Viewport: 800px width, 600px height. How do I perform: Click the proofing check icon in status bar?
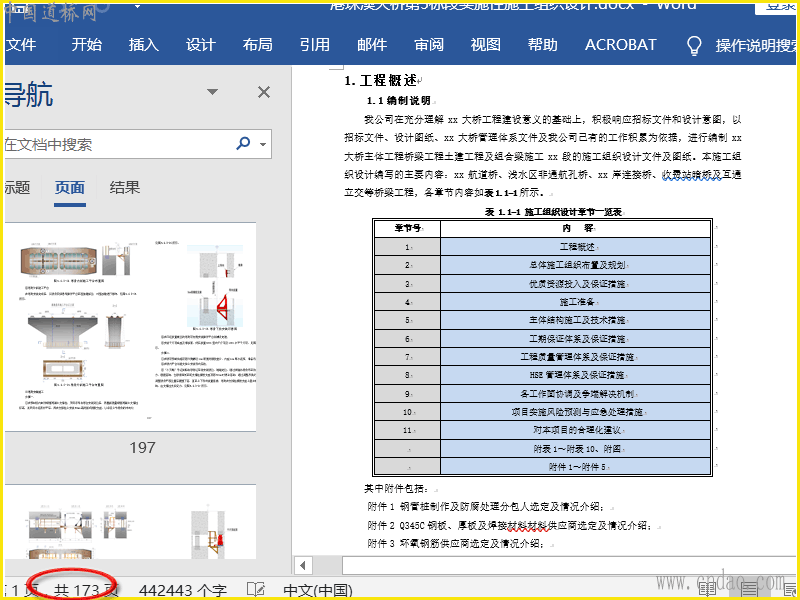[x=256, y=590]
